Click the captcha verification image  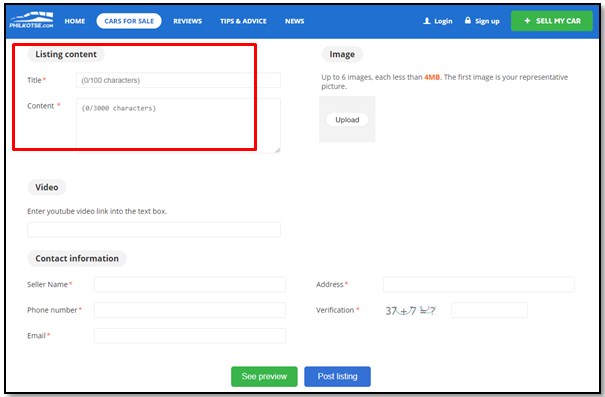[x=411, y=310]
